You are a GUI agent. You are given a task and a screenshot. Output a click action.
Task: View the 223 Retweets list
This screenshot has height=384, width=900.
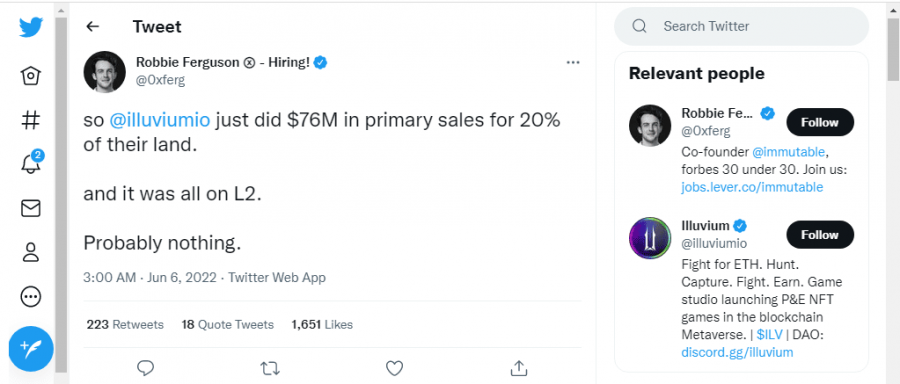click(x=125, y=324)
